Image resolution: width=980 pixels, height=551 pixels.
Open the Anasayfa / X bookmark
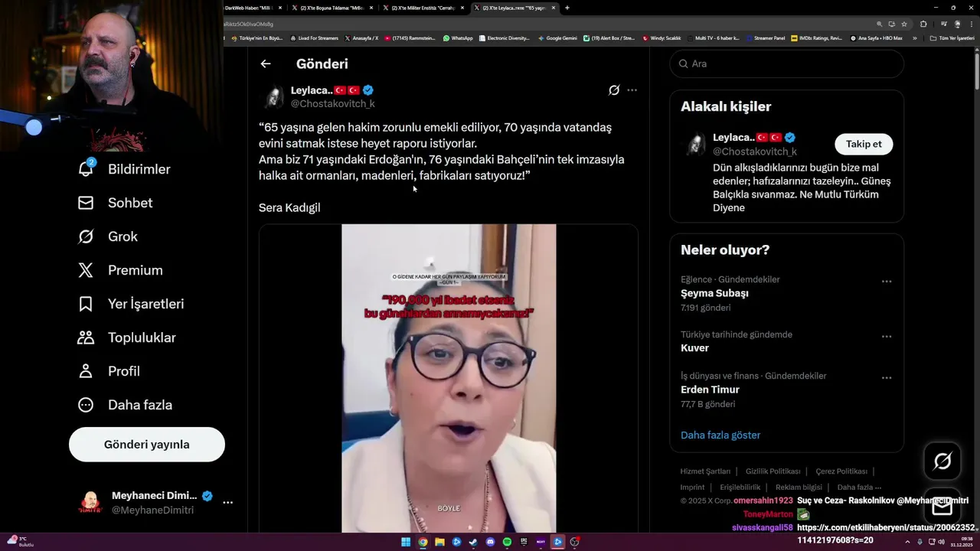[x=362, y=38]
